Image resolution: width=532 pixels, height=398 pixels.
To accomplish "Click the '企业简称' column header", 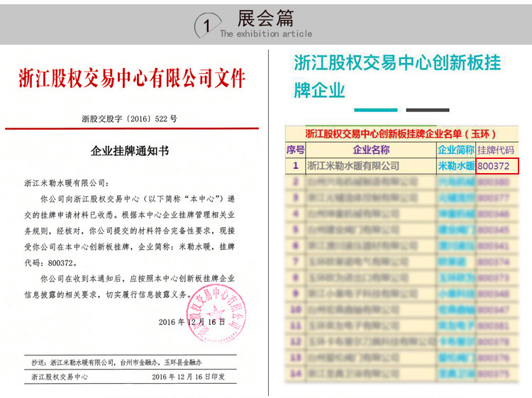I will [x=456, y=150].
